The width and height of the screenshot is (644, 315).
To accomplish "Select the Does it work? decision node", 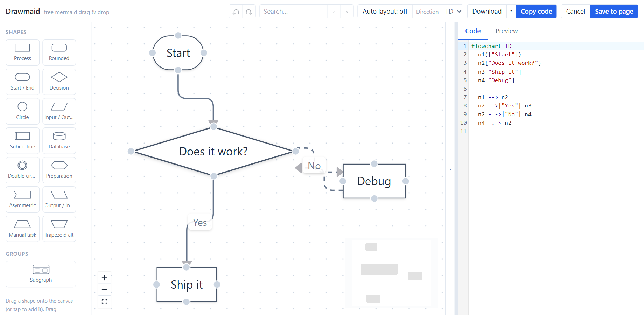I will point(213,151).
